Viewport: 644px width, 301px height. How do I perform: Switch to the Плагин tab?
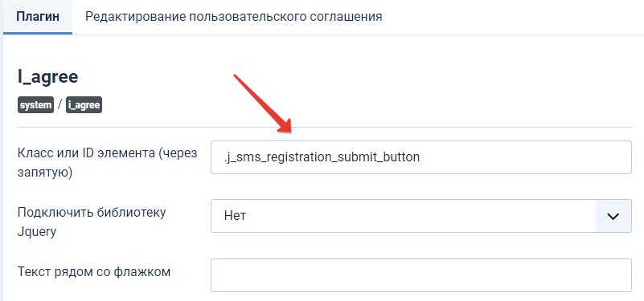[x=38, y=17]
